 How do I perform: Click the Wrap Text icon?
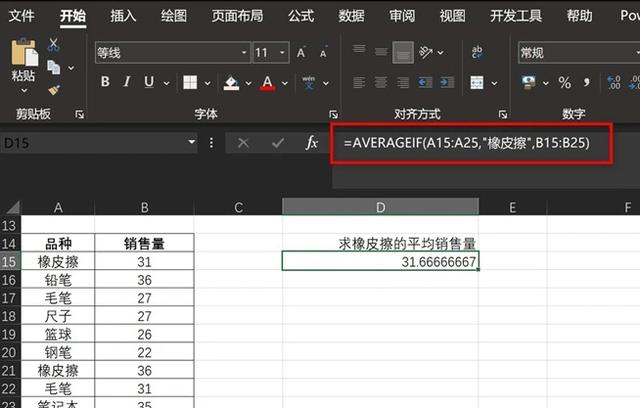coord(478,52)
